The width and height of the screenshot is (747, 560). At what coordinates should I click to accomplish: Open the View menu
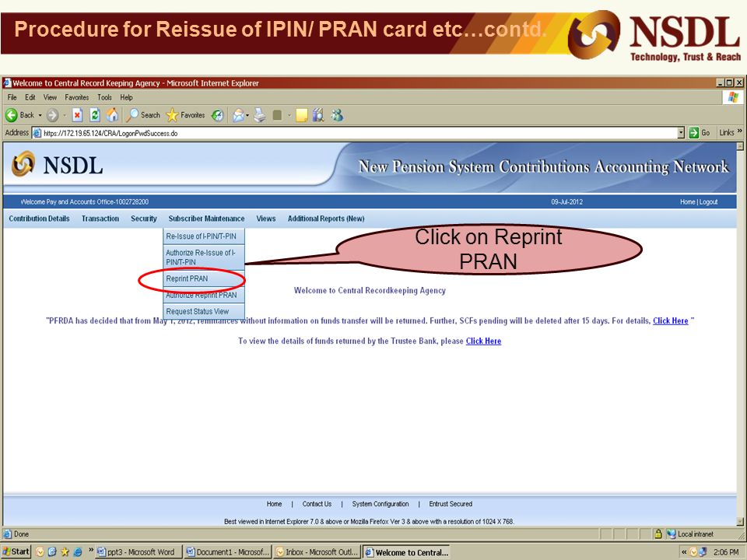pos(50,98)
